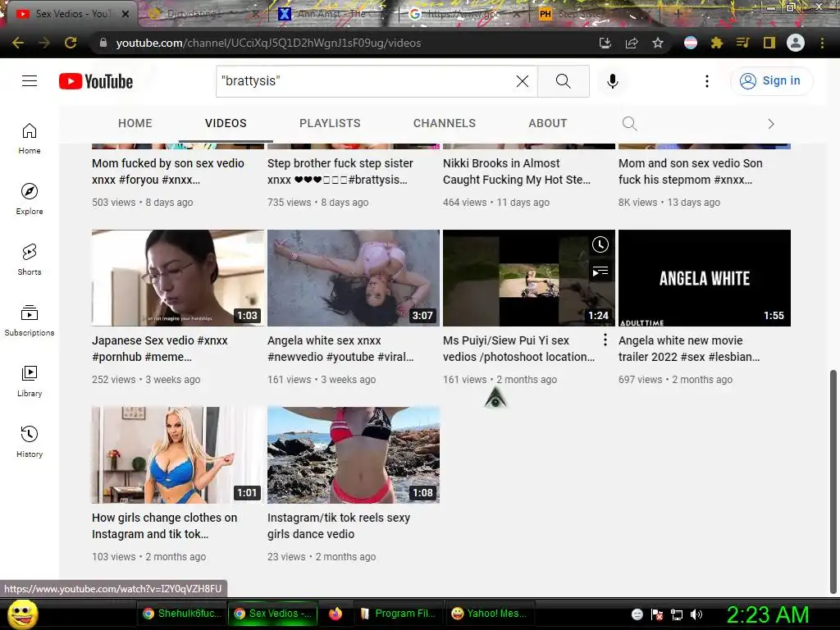Open the three-dot menu beside Ms Puiyi video
Image resolution: width=840 pixels, height=630 pixels.
click(605, 340)
